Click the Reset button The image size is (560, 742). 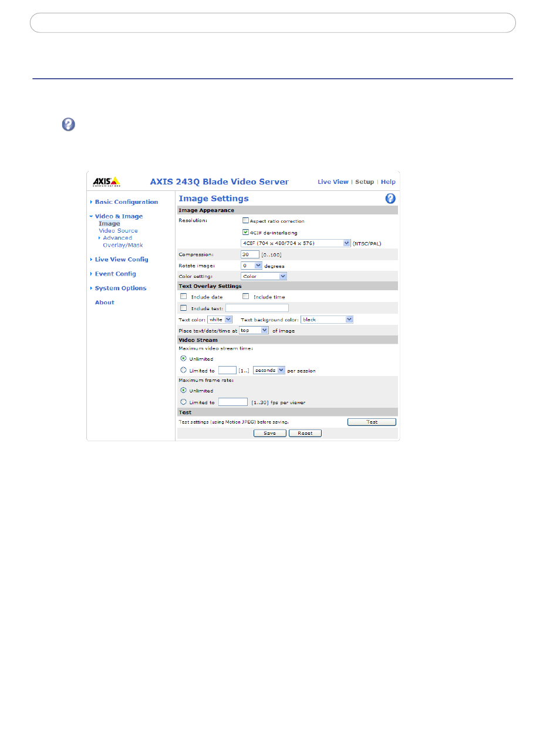[x=305, y=433]
